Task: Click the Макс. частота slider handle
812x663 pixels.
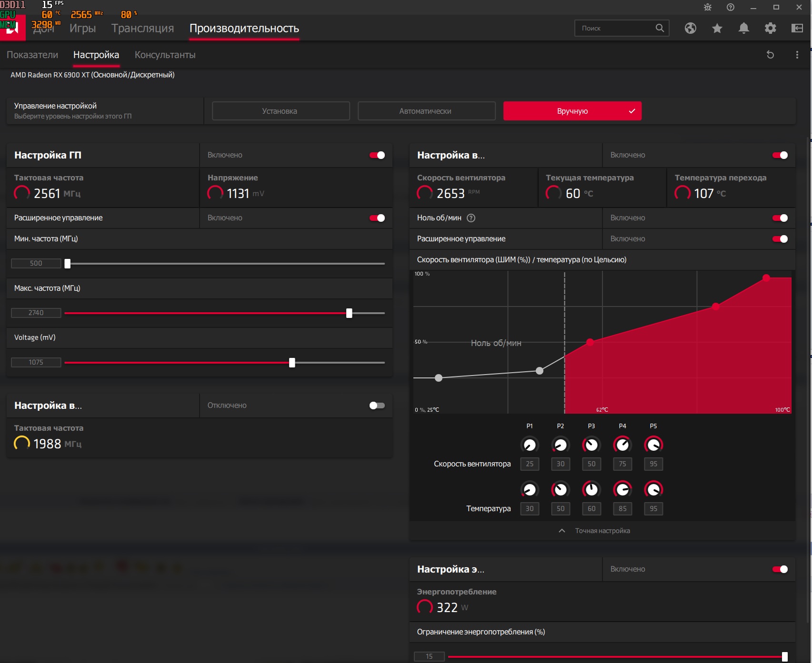Action: click(349, 313)
